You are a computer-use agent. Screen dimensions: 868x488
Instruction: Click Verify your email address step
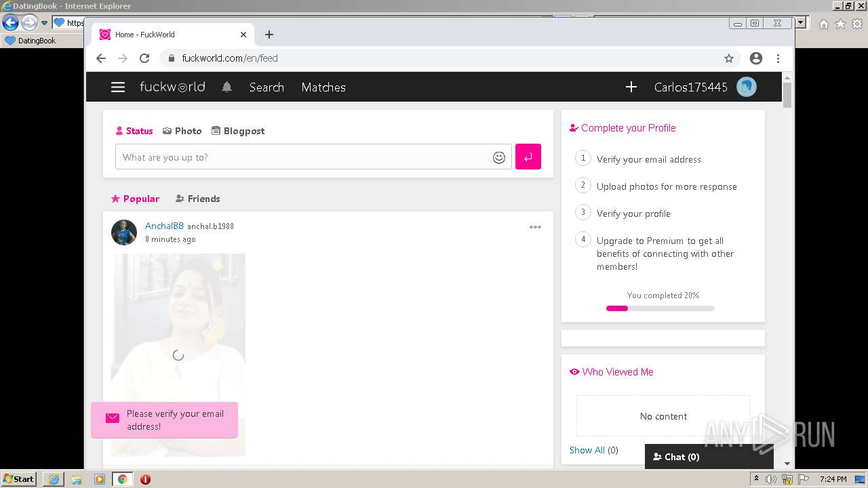pyautogui.click(x=648, y=159)
